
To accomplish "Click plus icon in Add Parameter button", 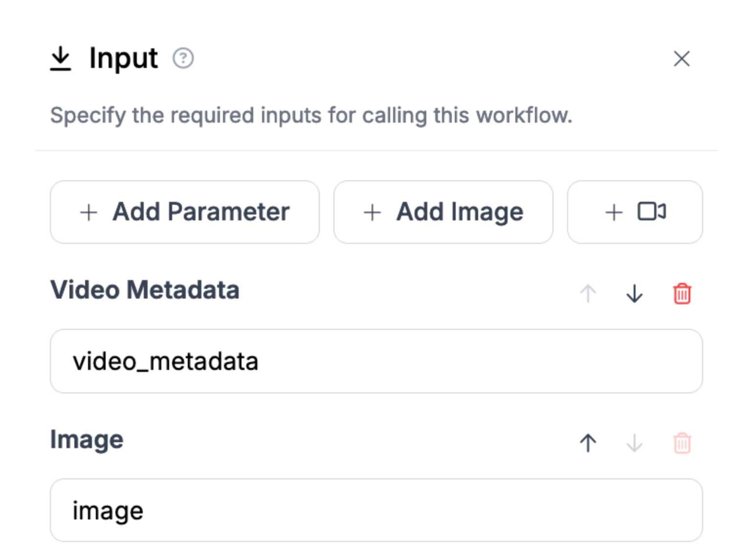I will pos(88,213).
